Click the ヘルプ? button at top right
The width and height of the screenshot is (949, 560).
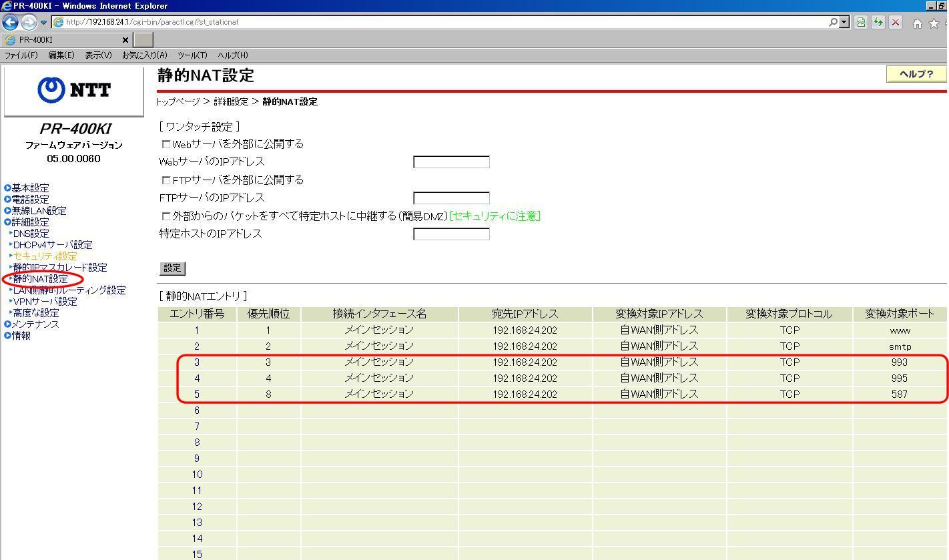pyautogui.click(x=916, y=74)
